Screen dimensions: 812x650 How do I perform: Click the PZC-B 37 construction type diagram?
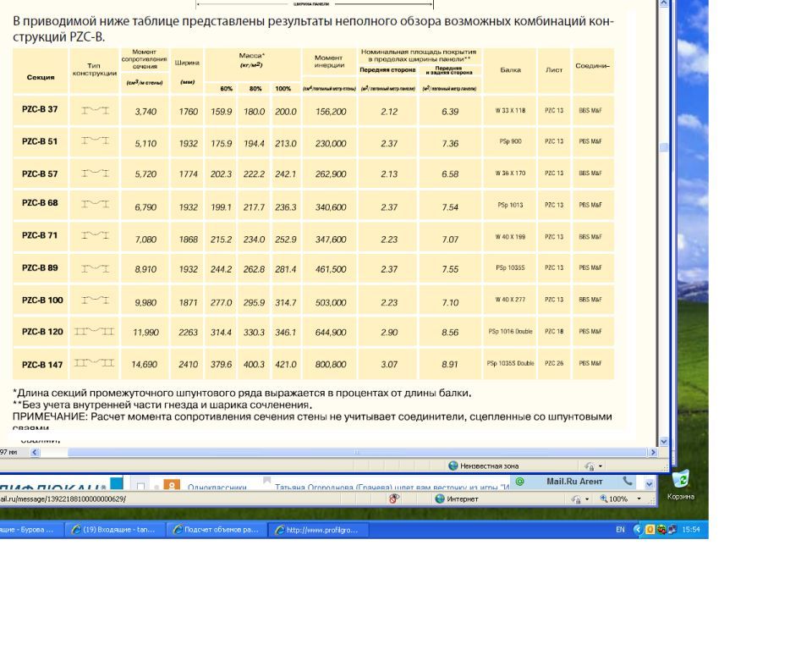[x=95, y=110]
